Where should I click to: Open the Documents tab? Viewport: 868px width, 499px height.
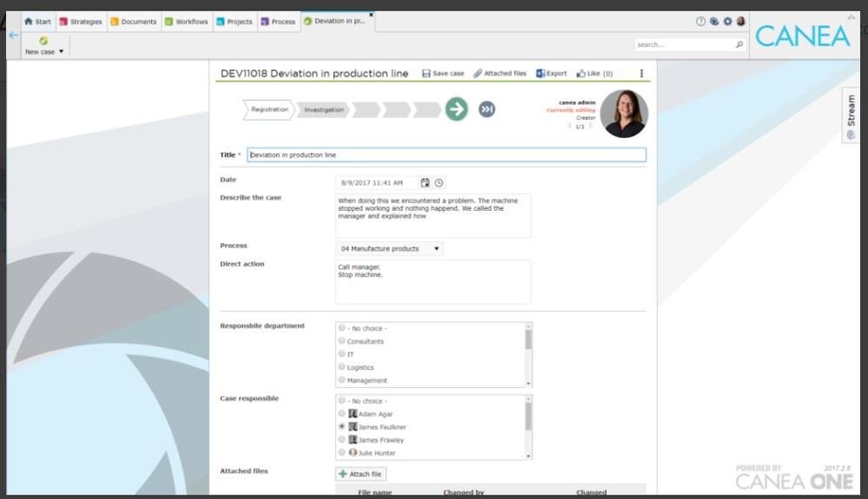coord(134,22)
